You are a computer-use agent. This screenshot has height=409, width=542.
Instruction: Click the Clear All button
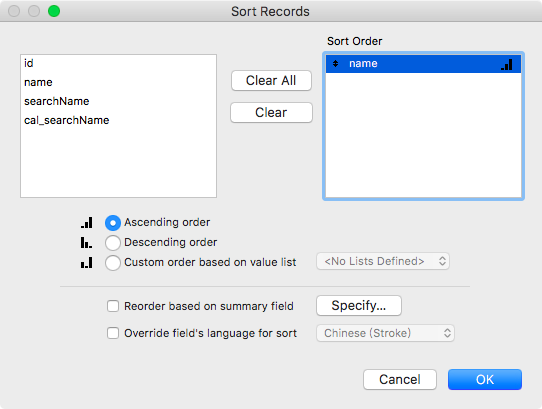(x=271, y=81)
